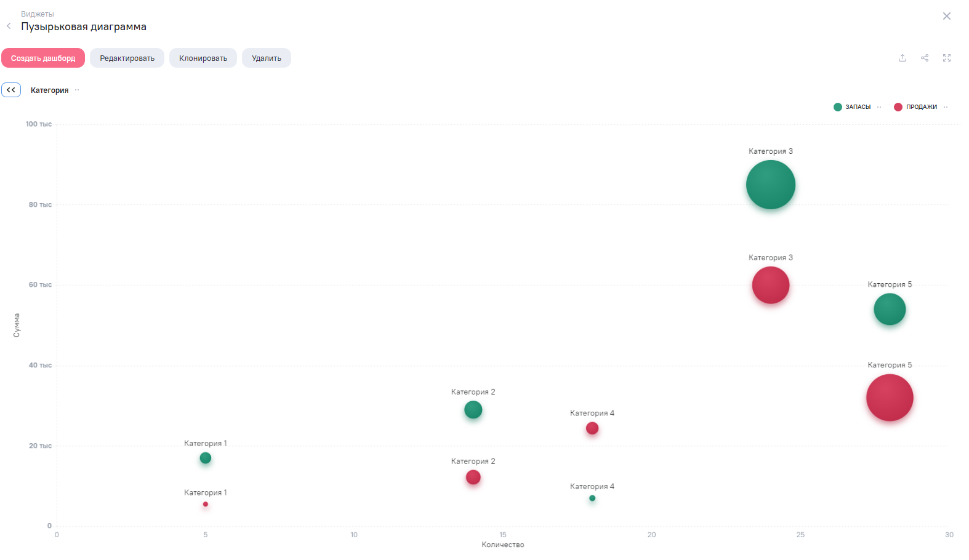969x560 pixels.
Task: Close the widget view with X
Action: pos(946,16)
